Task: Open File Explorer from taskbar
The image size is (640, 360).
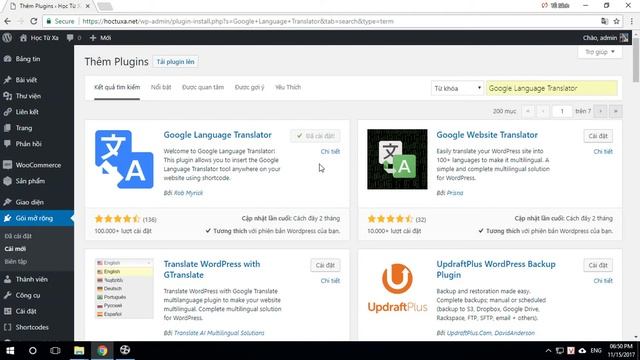Action: (x=79, y=351)
